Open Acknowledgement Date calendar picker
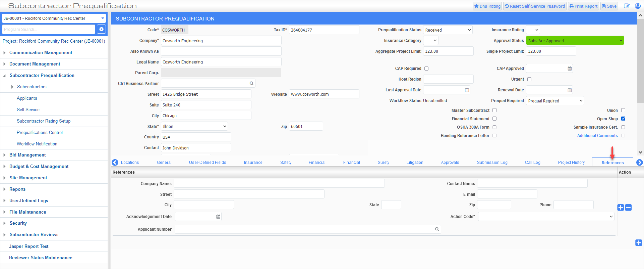This screenshot has height=269, width=644. click(x=218, y=217)
